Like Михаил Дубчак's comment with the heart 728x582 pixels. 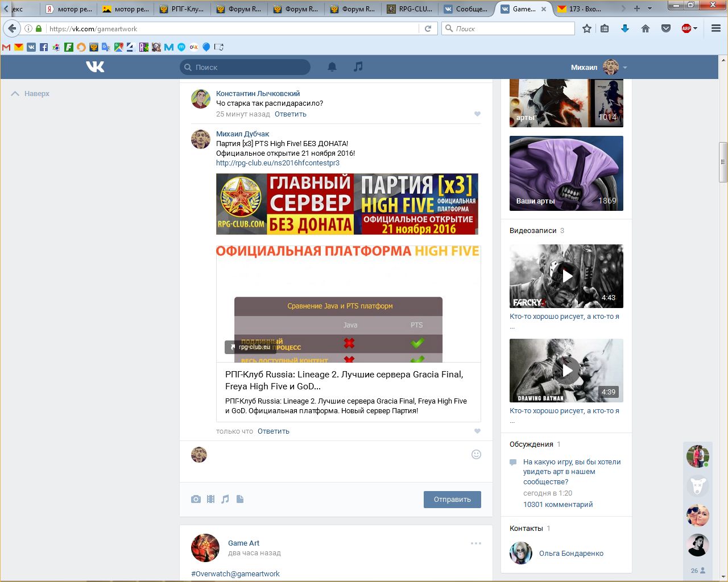[477, 431]
